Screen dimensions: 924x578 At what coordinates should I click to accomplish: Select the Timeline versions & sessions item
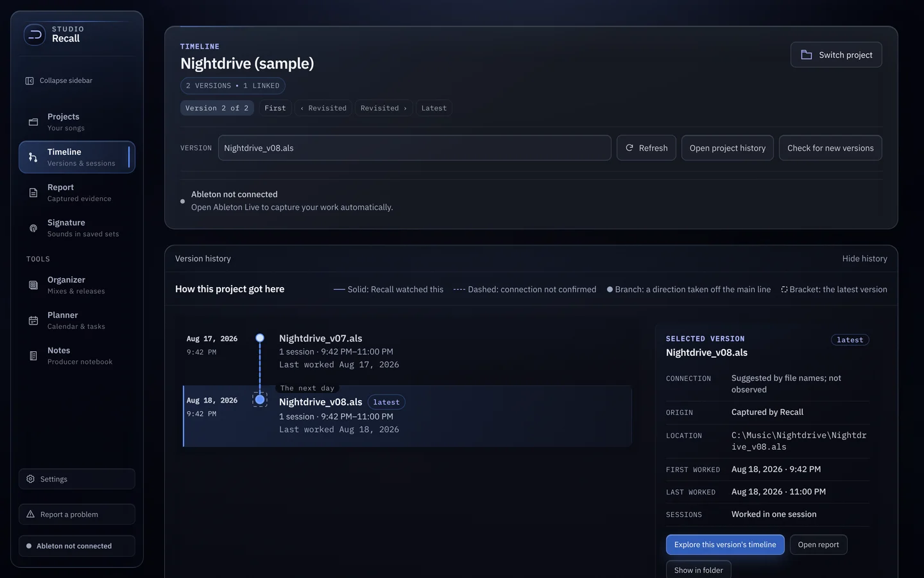pos(77,157)
